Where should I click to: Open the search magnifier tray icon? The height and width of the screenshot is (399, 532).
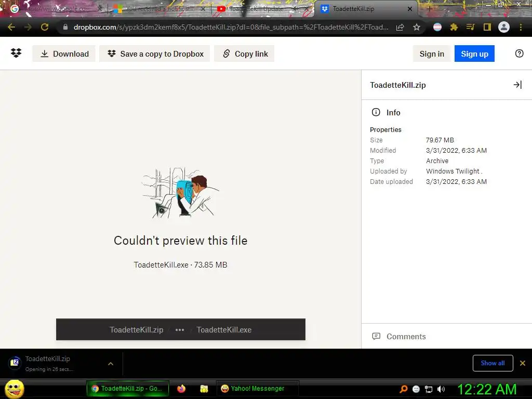(403, 389)
